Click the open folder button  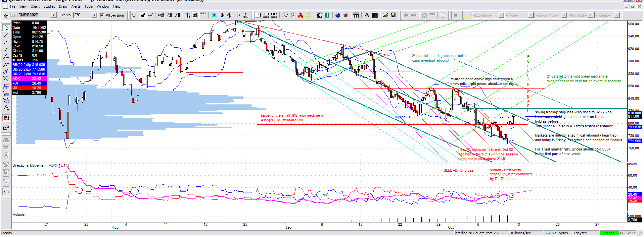pyautogui.click(x=385, y=15)
